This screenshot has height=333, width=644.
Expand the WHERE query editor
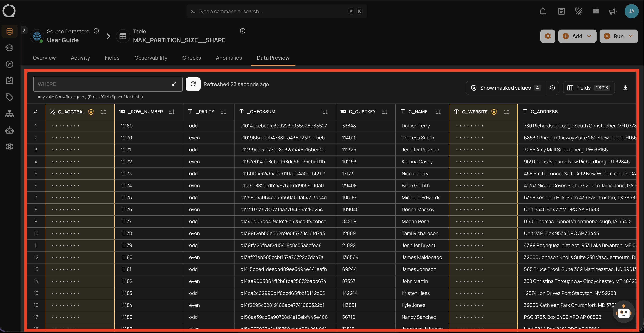pos(174,84)
